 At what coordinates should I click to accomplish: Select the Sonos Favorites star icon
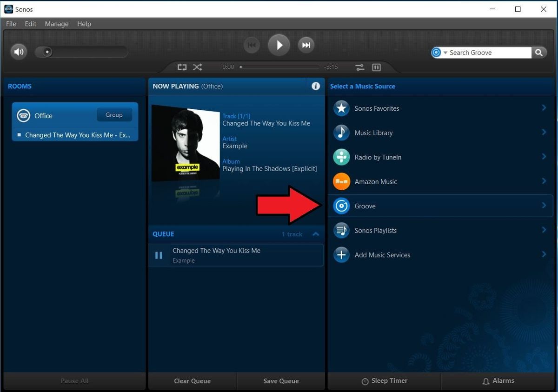click(x=341, y=108)
